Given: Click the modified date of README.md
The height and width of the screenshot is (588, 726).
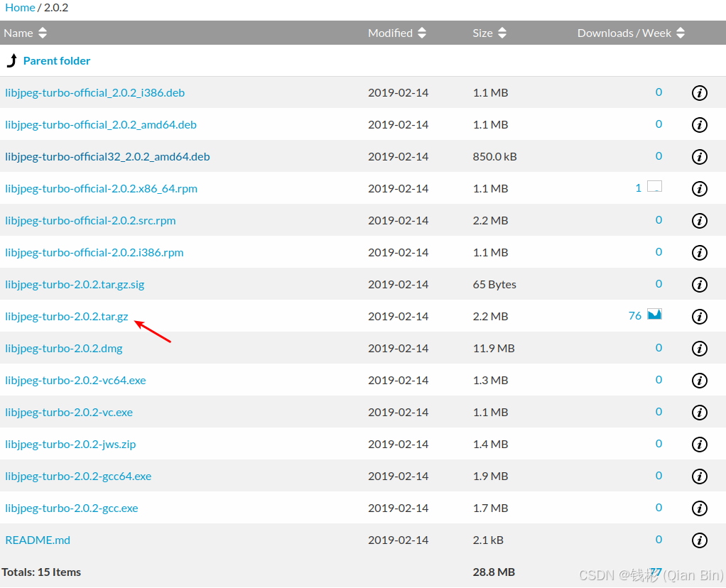Looking at the screenshot, I should (x=399, y=540).
